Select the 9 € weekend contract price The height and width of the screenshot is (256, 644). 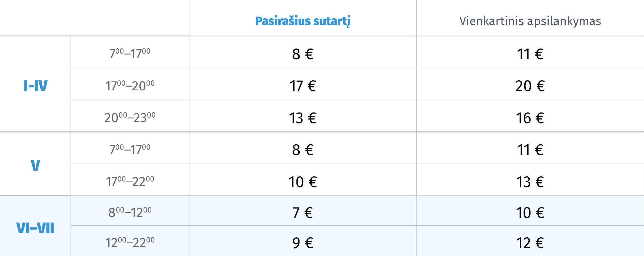click(x=303, y=243)
